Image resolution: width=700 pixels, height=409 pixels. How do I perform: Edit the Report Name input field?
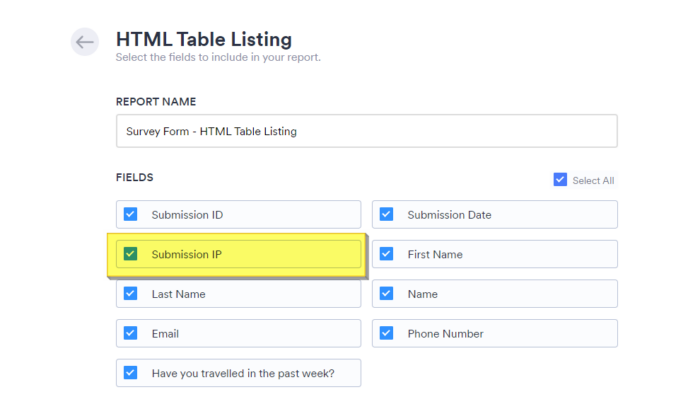pos(366,131)
